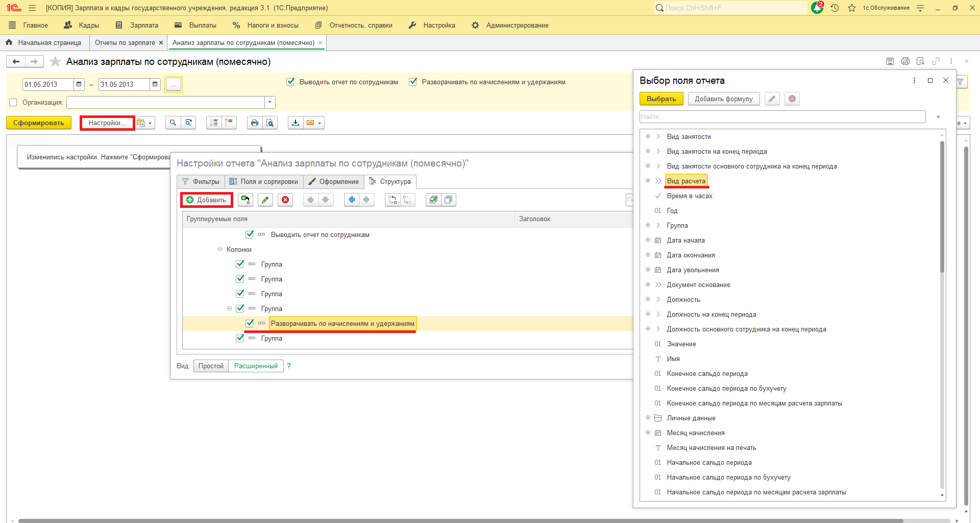Open calendar for end date 31.05.2013
Viewport: 980px width, 523px height.
(155, 84)
